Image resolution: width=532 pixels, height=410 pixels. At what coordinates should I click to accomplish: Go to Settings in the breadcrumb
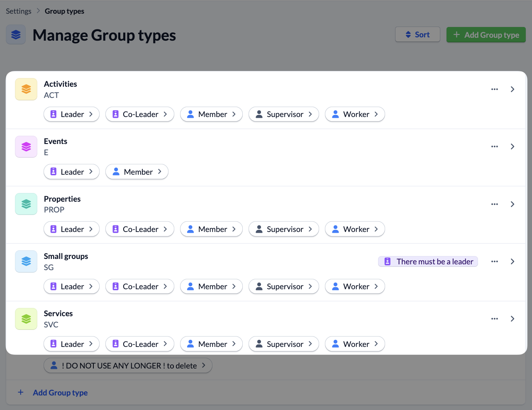pyautogui.click(x=19, y=11)
